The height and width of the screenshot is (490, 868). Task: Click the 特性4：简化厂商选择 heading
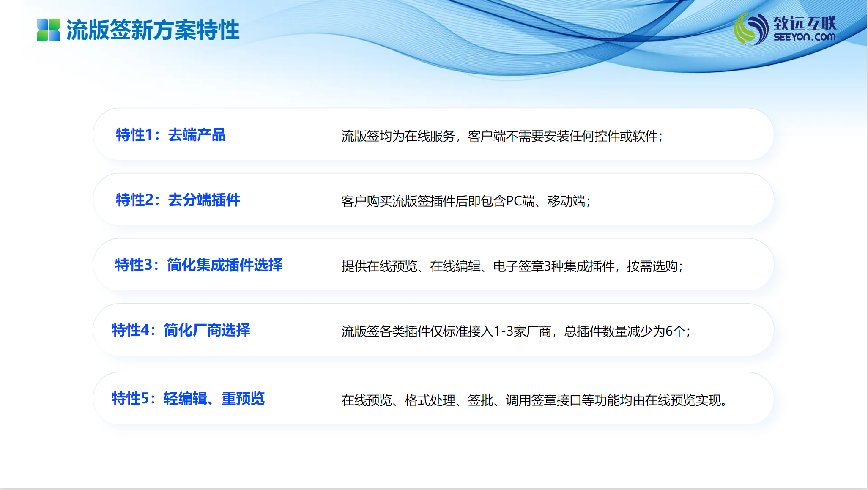[181, 330]
